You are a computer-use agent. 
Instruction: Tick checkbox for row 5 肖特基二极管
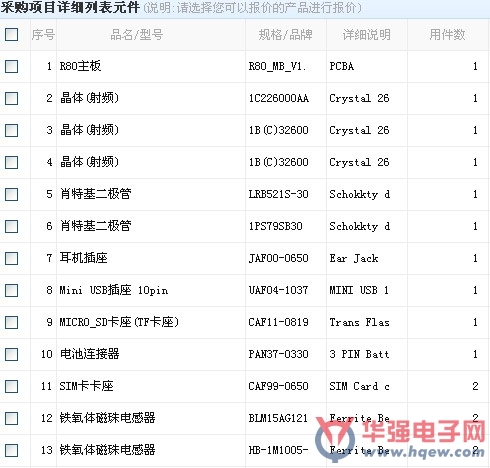coord(11,194)
